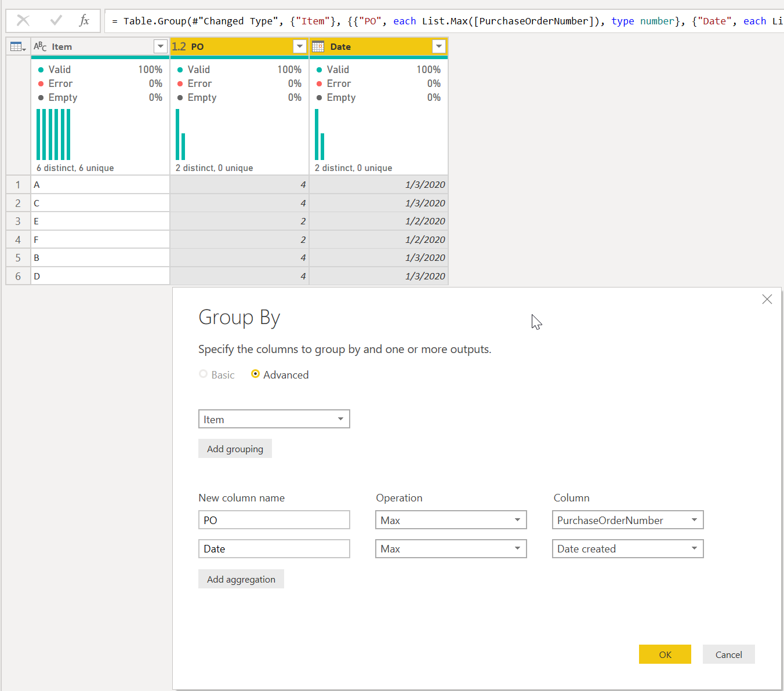Open the Operation dropdown for the PO row
Screen dimensions: 784x691
point(451,520)
